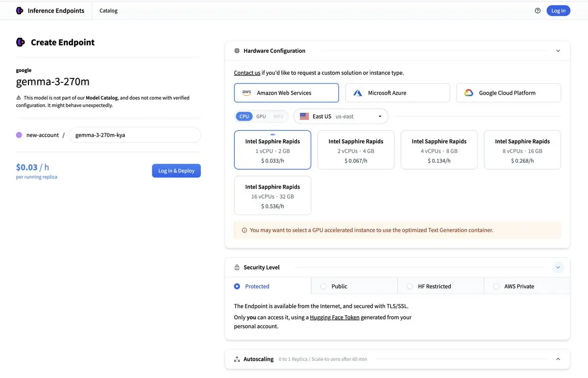588x378 pixels.
Task: Choose Amazon Web Services provider
Action: pos(287,93)
